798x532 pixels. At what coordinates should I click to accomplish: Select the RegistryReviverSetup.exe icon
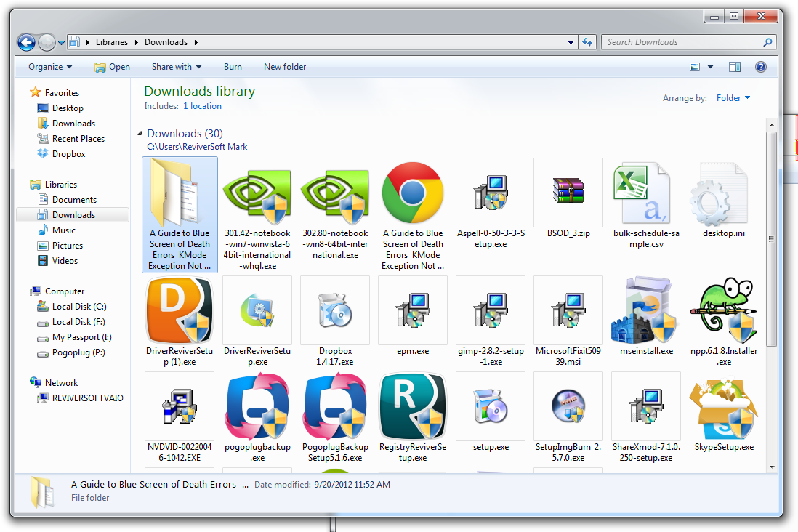pyautogui.click(x=413, y=406)
